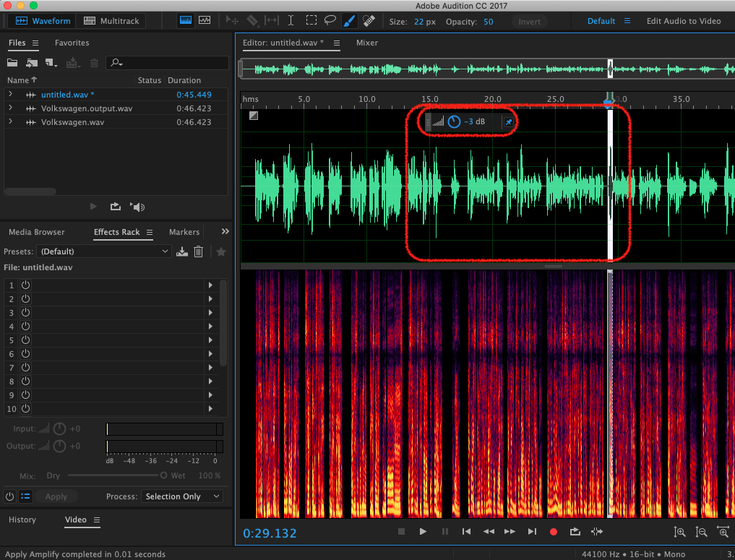Select the Paintbrush Selection tool

pyautogui.click(x=349, y=21)
